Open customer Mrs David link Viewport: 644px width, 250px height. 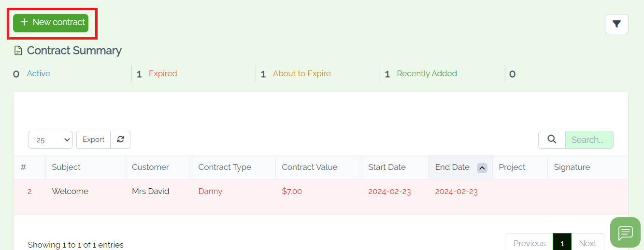coord(151,191)
